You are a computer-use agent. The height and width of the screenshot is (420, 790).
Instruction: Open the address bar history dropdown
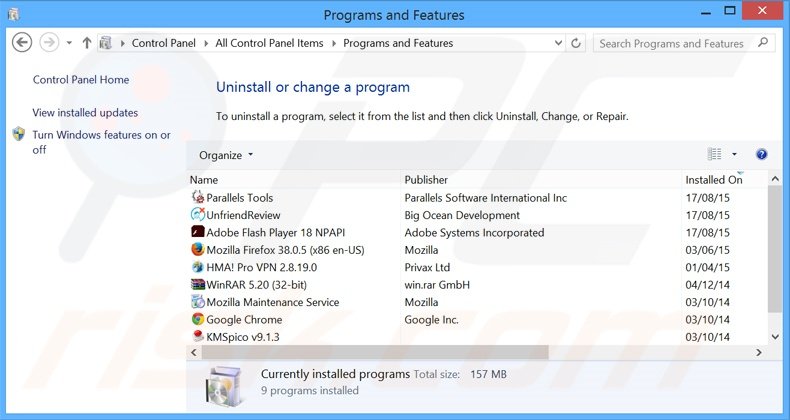click(558, 43)
